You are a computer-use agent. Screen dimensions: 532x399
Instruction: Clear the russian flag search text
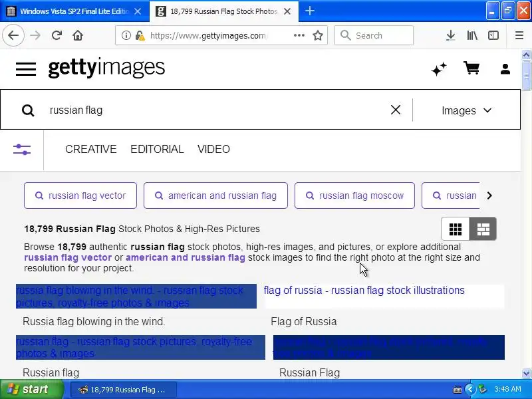point(396,110)
